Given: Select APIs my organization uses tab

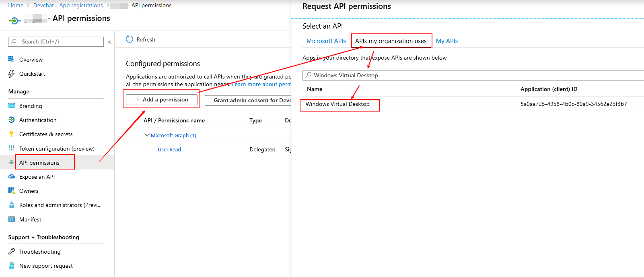Looking at the screenshot, I should 391,41.
